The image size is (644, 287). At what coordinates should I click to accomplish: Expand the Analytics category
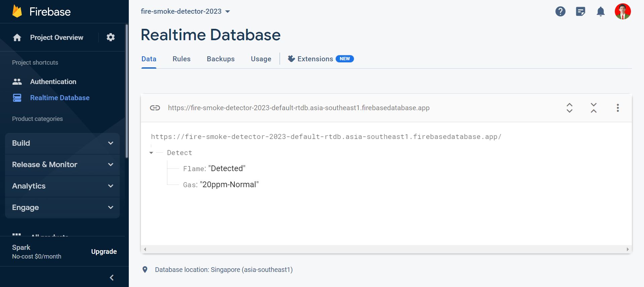pyautogui.click(x=62, y=186)
